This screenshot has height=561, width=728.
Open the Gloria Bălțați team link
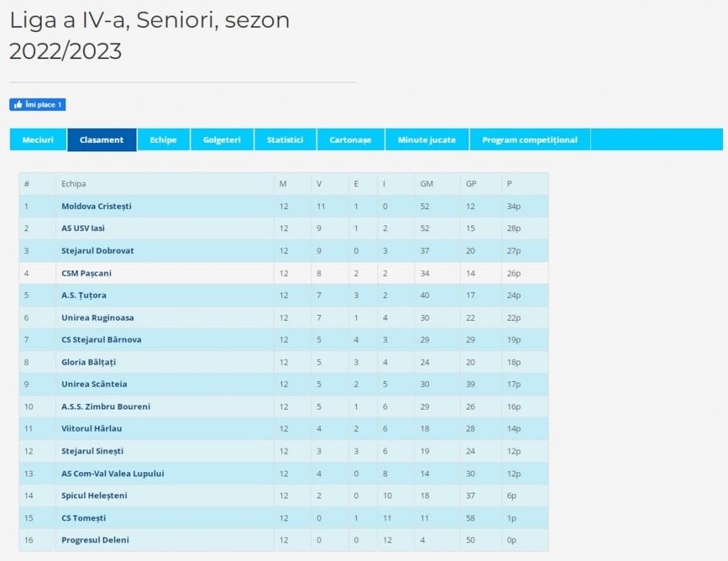[89, 362]
